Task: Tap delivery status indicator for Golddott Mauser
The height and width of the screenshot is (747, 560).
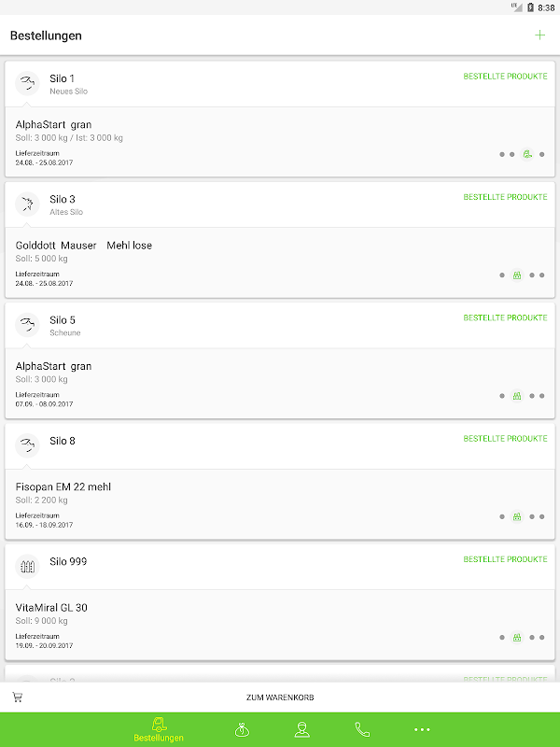Action: [x=516, y=275]
